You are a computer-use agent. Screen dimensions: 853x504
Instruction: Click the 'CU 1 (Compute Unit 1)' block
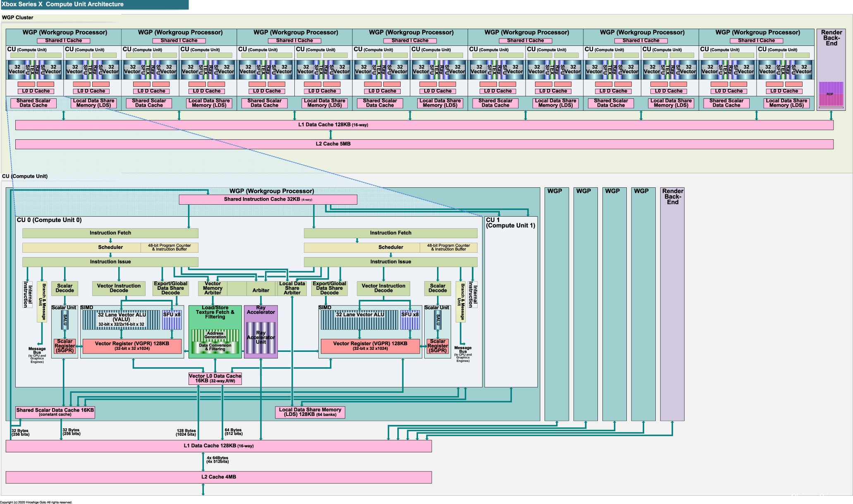(511, 302)
